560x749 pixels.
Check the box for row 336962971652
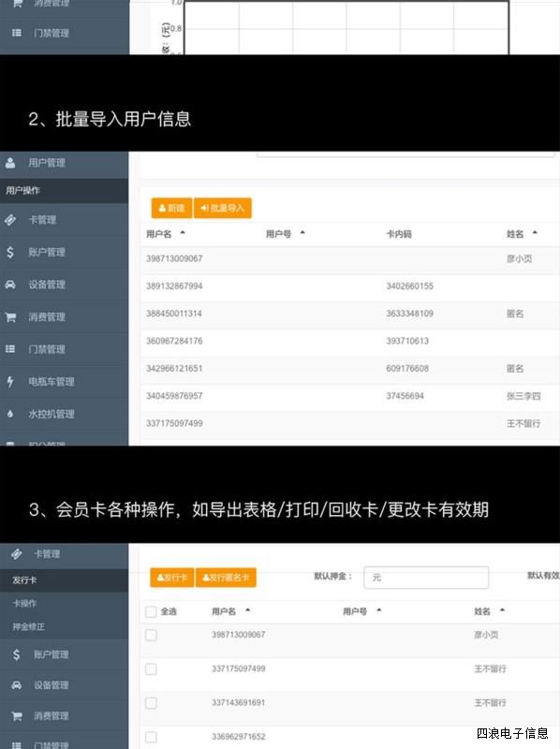[x=151, y=737]
